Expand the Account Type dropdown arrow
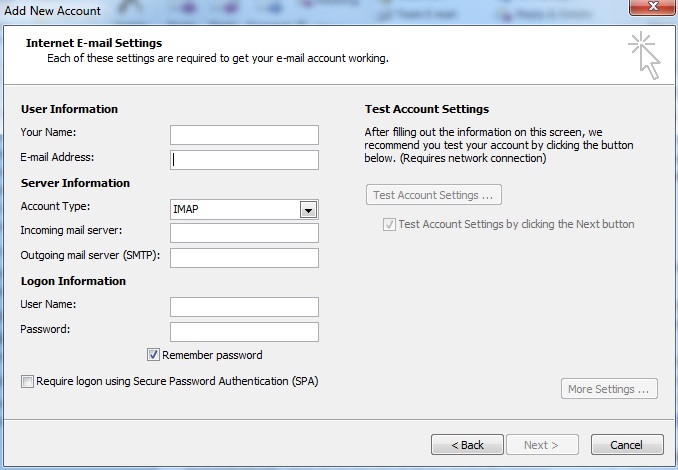 (x=308, y=210)
